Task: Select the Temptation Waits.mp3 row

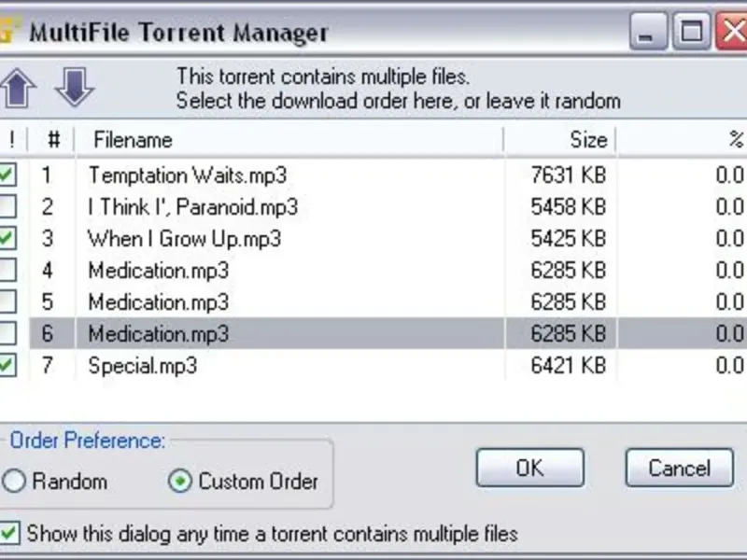Action: pos(388,175)
